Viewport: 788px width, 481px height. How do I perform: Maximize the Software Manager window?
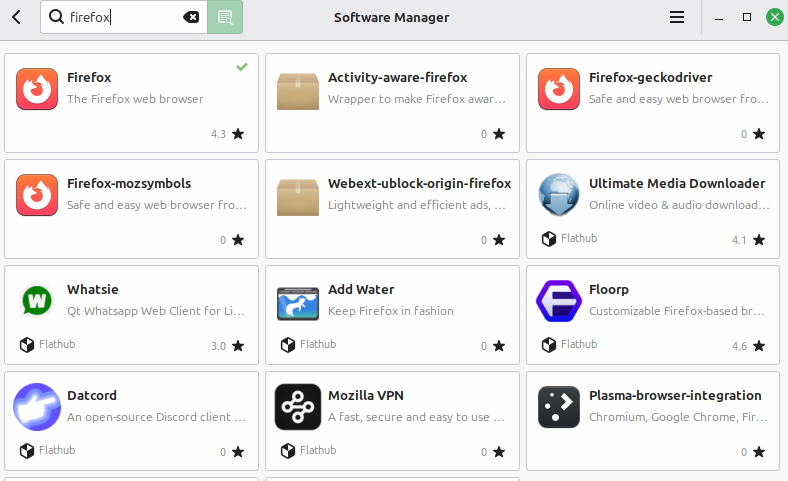(747, 17)
